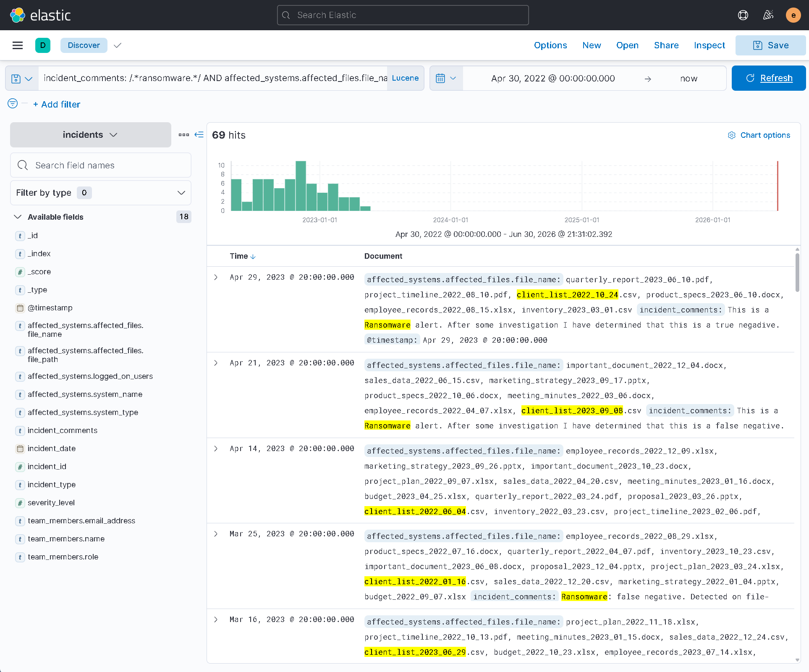Click the end date 'now'
Screen dimensions: 809x672
pyautogui.click(x=689, y=79)
